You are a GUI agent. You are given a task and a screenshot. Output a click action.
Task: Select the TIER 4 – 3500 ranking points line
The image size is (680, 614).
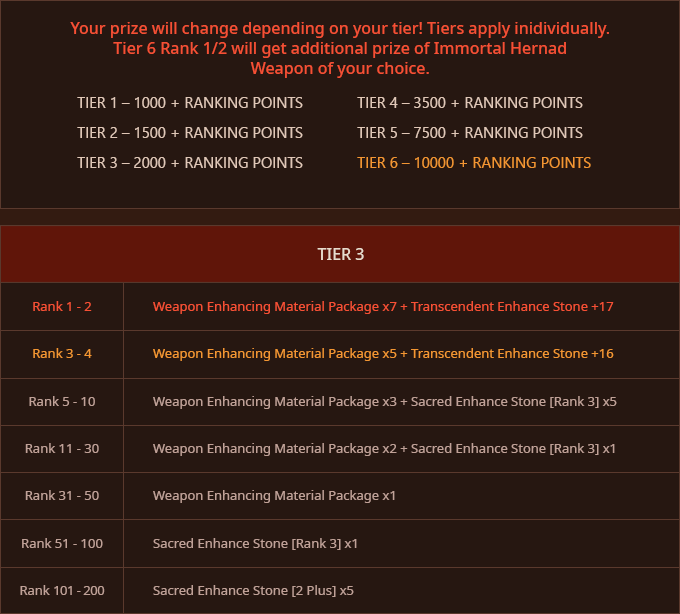470,103
